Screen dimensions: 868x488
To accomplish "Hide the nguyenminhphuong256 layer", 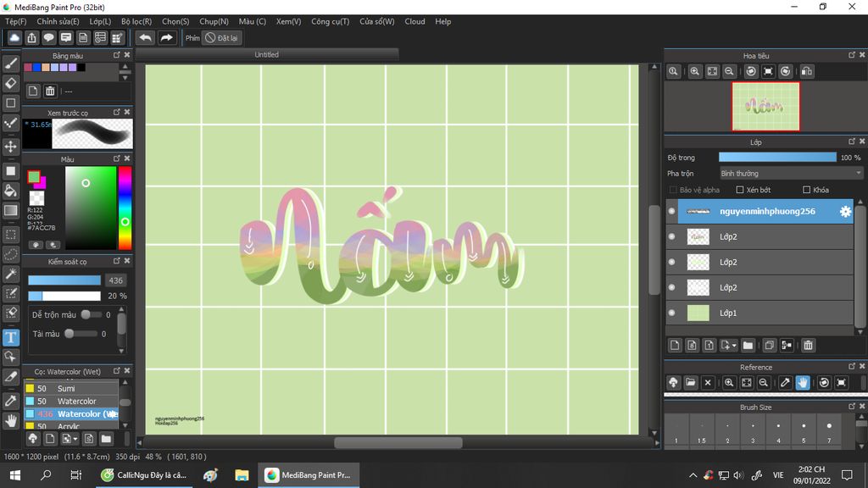I will point(671,211).
